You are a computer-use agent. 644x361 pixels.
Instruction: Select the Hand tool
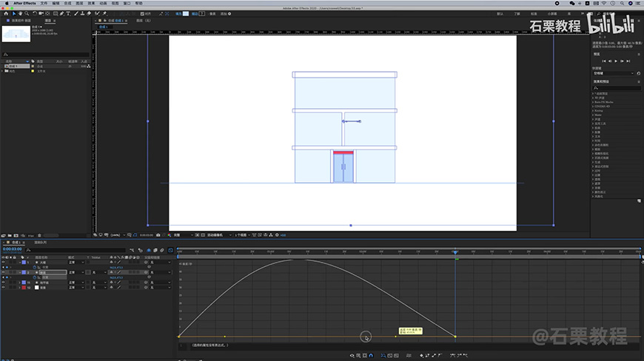(x=20, y=13)
